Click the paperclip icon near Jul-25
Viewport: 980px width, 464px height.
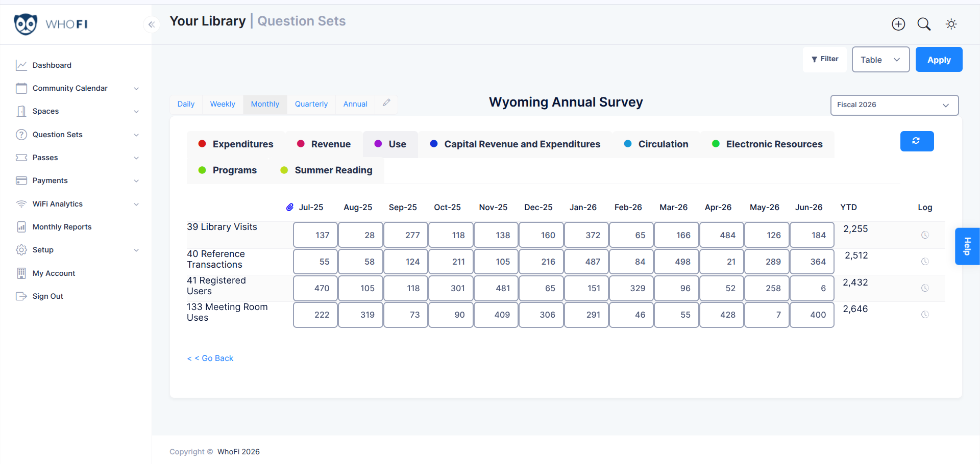pos(289,208)
